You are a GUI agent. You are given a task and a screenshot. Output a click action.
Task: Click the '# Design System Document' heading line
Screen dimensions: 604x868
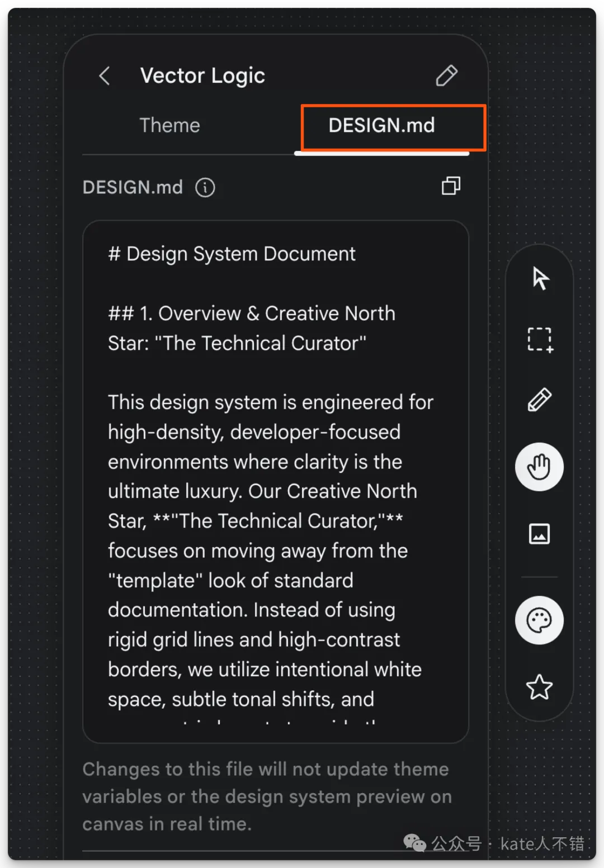(x=232, y=254)
